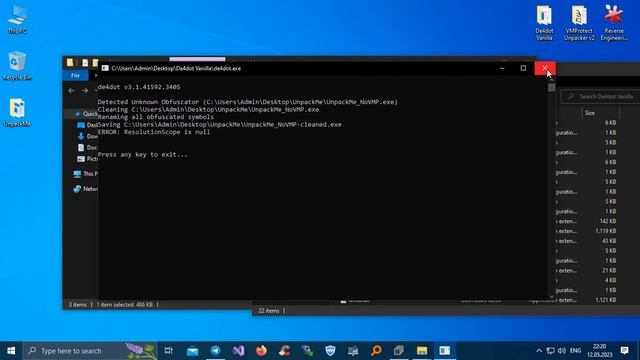This screenshot has height=360, width=640.
Task: Select the VMProtect Unpacker v2 desktop icon
Action: [579, 22]
